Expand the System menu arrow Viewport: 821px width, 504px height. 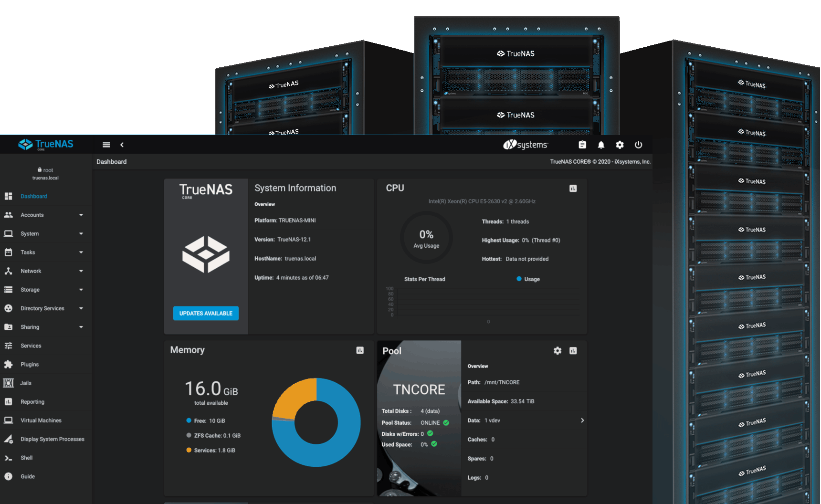point(81,233)
